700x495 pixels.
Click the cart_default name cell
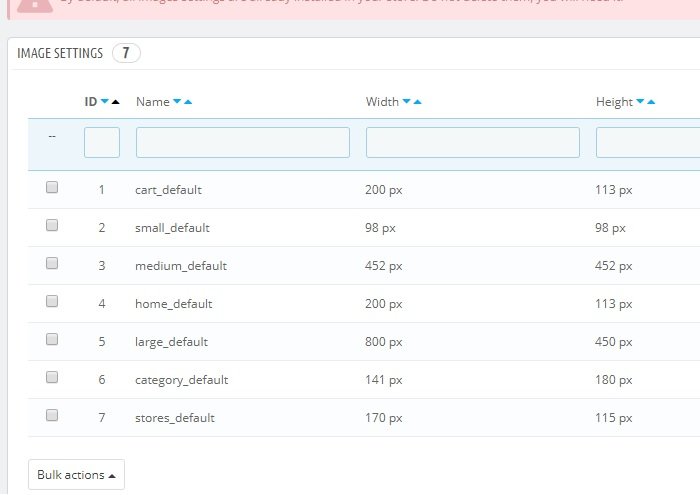(168, 190)
